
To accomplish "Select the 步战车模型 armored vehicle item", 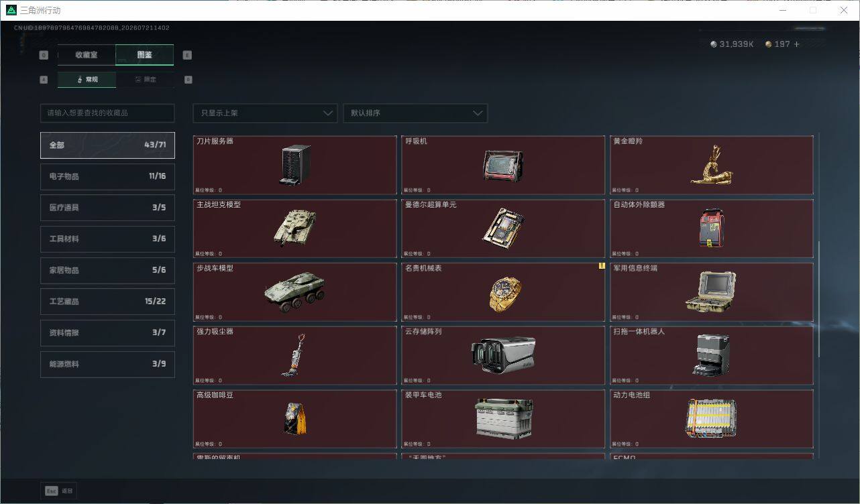I will click(294, 292).
